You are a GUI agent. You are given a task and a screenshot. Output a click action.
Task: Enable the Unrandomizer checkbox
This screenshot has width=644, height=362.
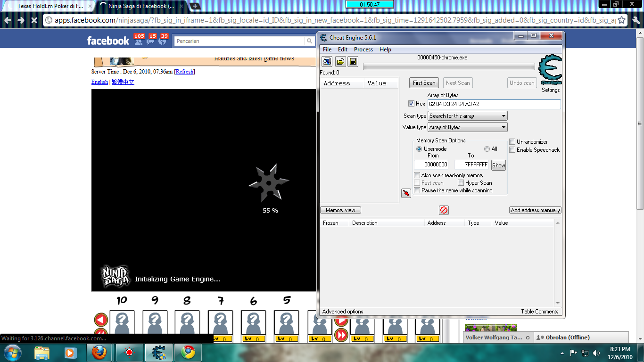512,142
